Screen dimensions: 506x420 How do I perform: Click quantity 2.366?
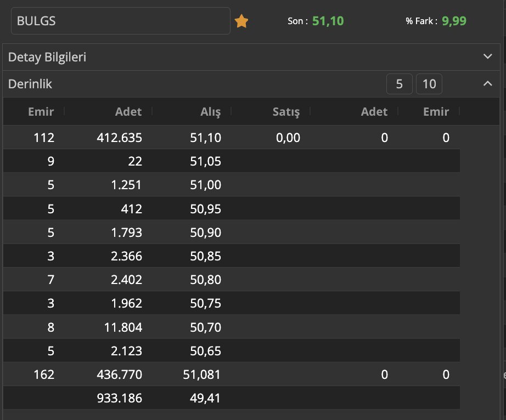(126, 256)
